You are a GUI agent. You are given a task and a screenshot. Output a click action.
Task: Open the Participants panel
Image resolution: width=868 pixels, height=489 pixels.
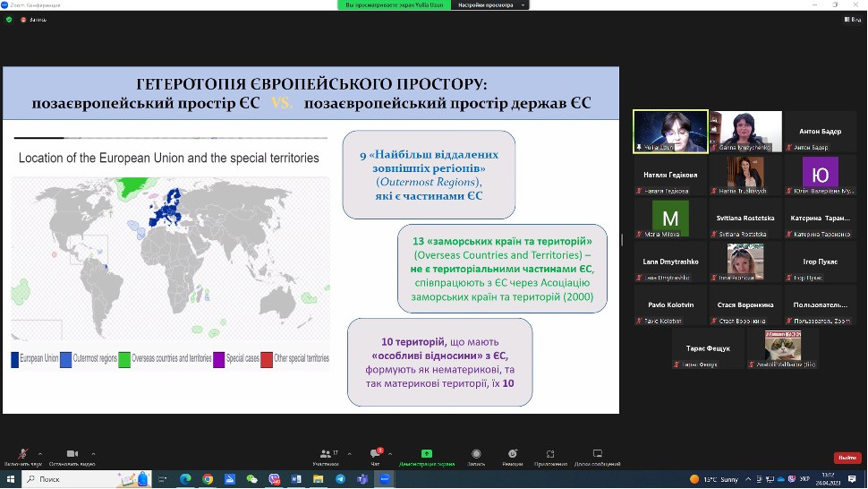[x=326, y=457]
